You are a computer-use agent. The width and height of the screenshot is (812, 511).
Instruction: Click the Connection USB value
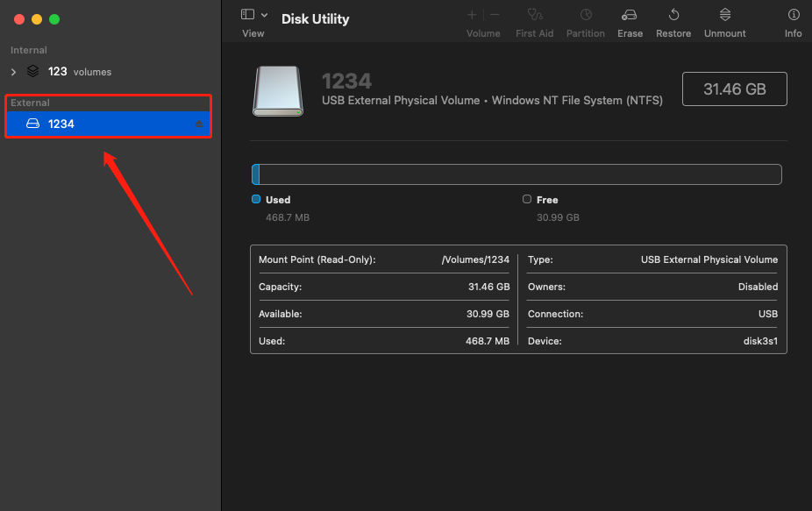(x=768, y=314)
